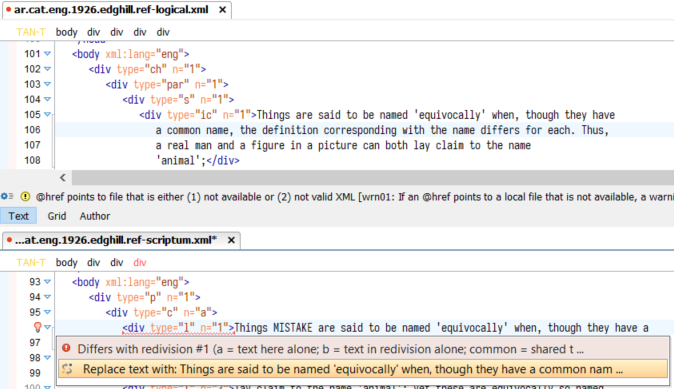Click the validation options gear icon
Viewport: 674px width, 389px height.
pos(7,196)
